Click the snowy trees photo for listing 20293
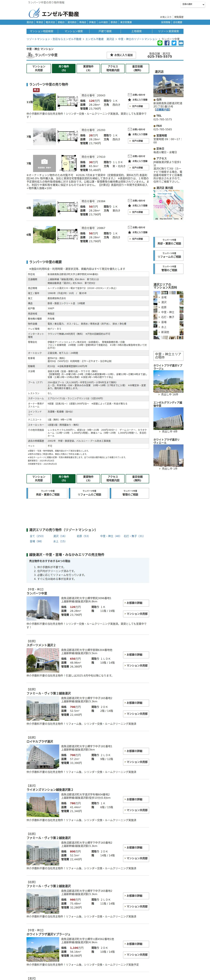The height and width of the screenshot is (980, 210). click(45, 137)
